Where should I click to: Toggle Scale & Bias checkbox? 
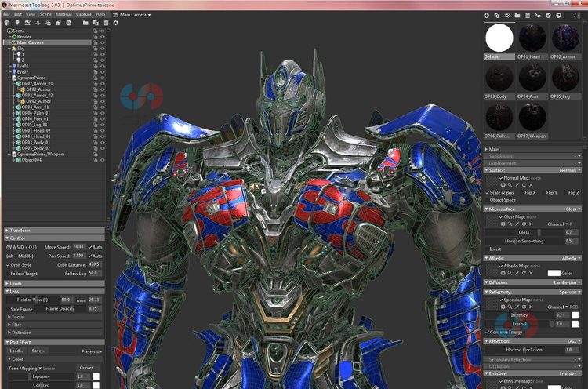click(488, 192)
